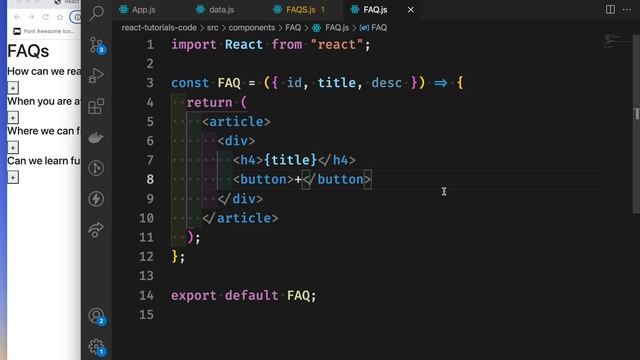Click FAQ folder in breadcrumb path

[293, 28]
